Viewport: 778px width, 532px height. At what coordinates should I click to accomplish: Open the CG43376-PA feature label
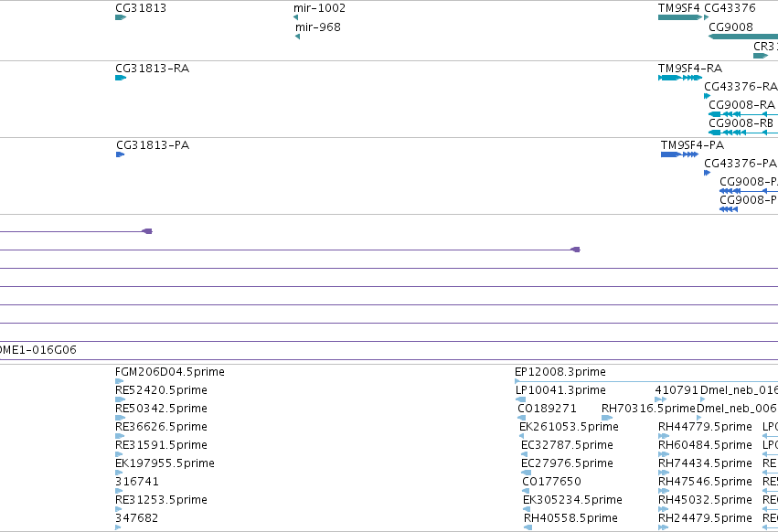tap(740, 164)
